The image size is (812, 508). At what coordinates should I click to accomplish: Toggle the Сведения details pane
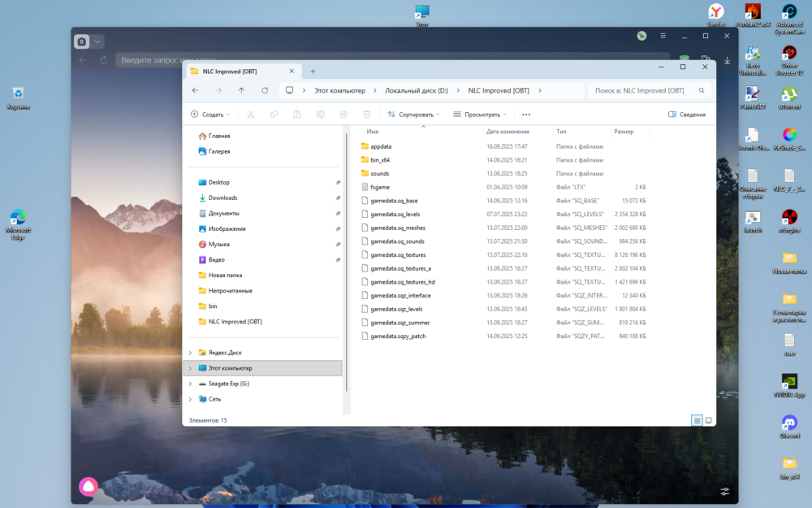click(x=686, y=115)
